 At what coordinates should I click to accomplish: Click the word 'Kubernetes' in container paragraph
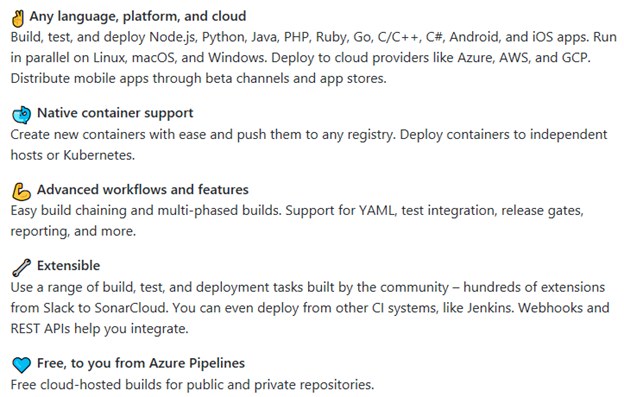pos(99,155)
